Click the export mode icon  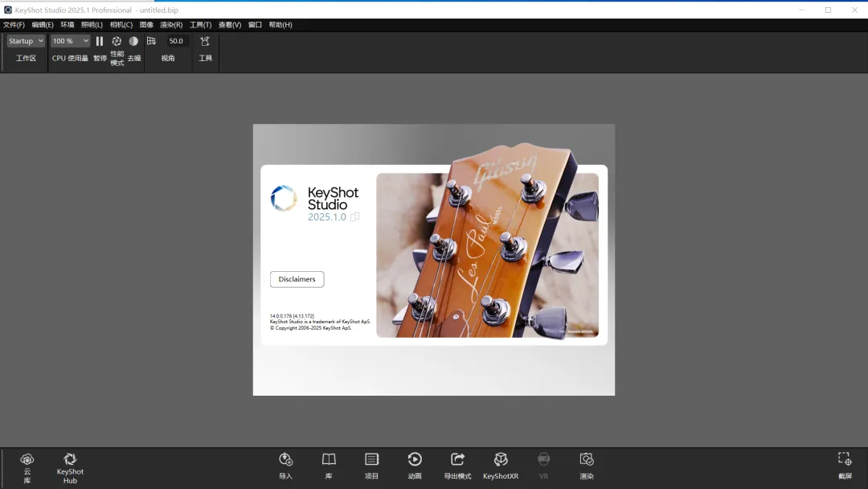(x=457, y=459)
